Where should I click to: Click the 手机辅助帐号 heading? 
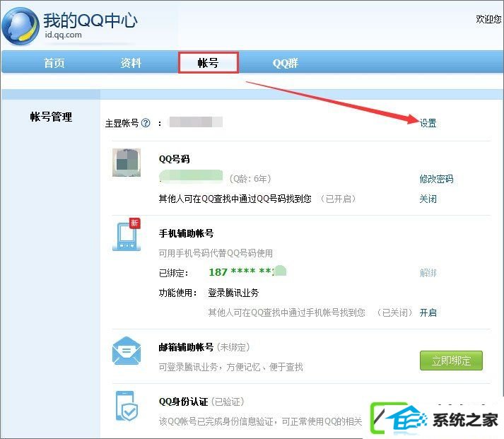coord(186,233)
